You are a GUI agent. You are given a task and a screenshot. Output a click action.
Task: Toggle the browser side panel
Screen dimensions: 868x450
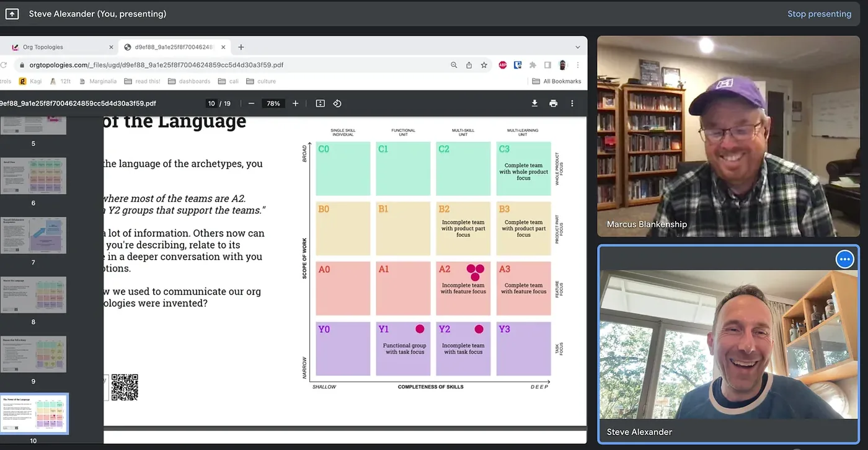(x=547, y=64)
